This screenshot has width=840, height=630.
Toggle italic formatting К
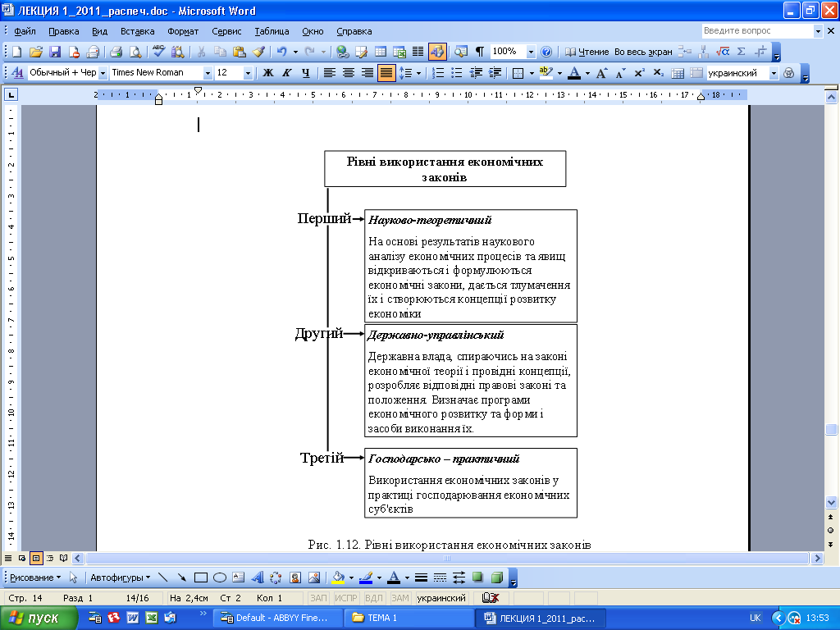coord(286,73)
